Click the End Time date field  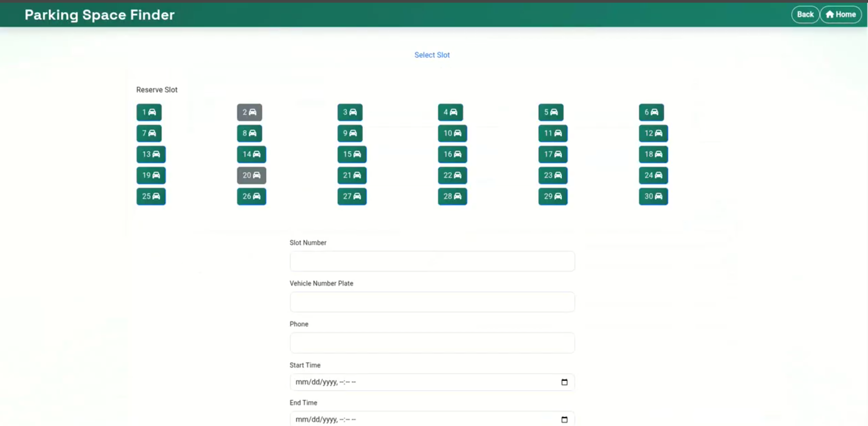[x=432, y=419]
